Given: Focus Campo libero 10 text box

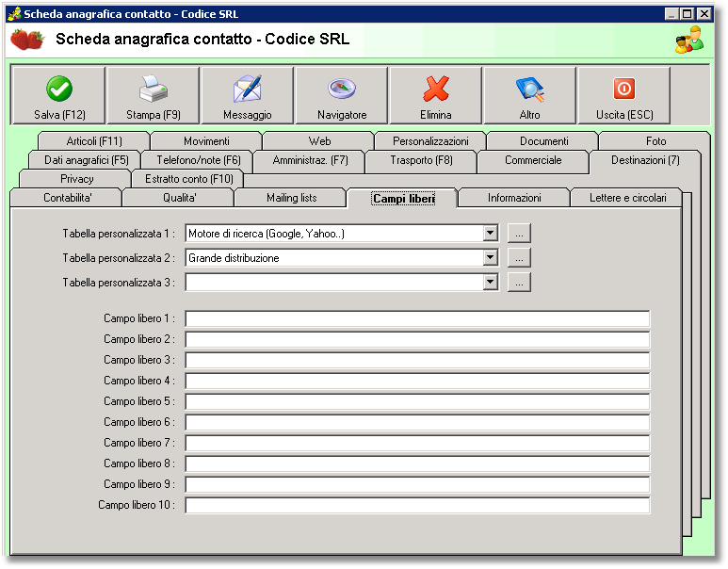Looking at the screenshot, I should pos(417,505).
